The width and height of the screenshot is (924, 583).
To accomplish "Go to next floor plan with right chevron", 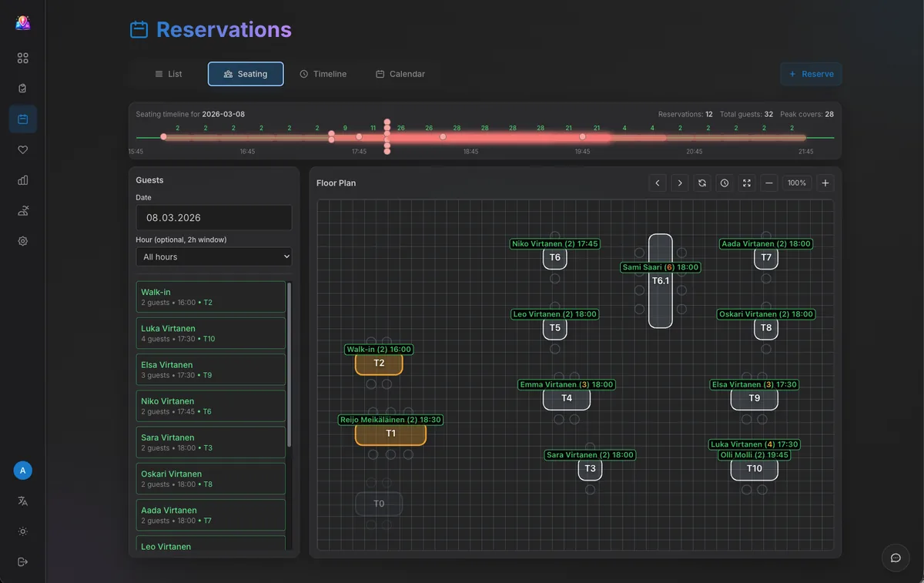I will (x=680, y=183).
